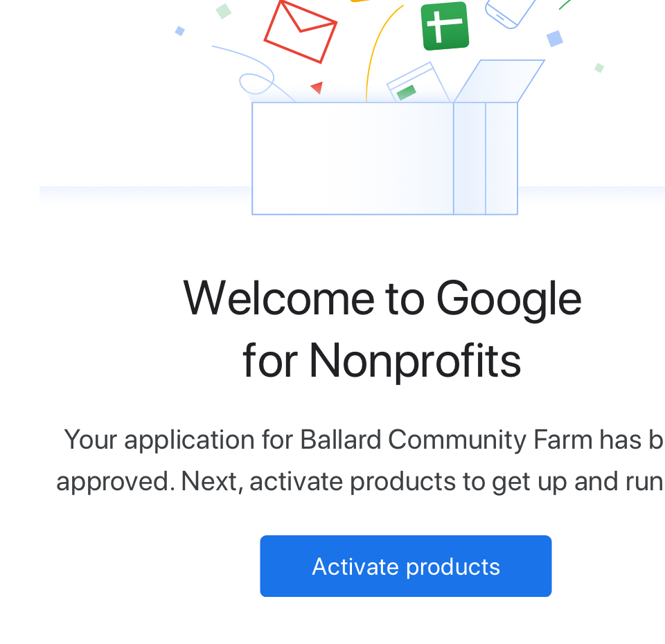Click the approved Next activate products sentence
Image resolution: width=665 pixels, height=644 pixels.
click(360, 482)
